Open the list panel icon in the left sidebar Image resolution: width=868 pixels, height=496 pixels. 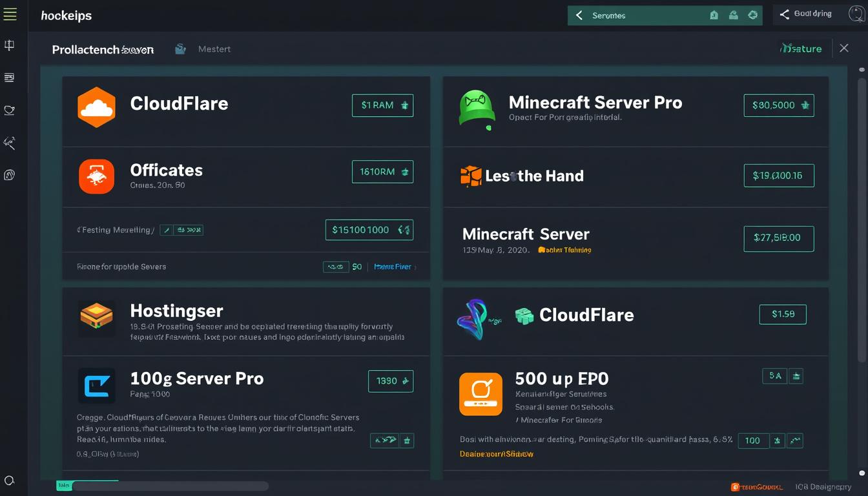coord(10,77)
